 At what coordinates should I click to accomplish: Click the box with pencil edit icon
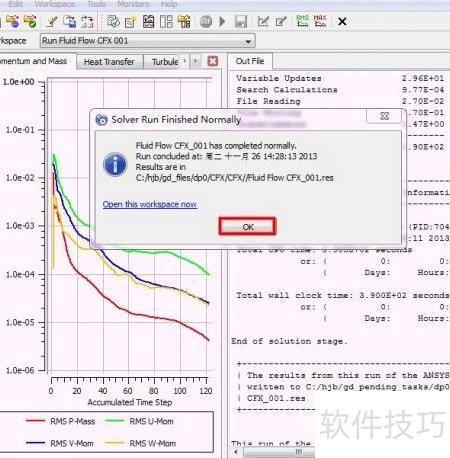pos(281,22)
